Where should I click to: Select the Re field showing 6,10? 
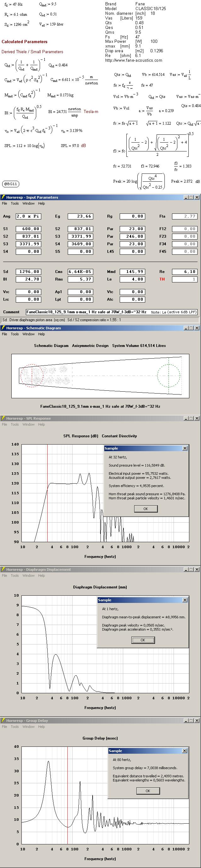coord(185,272)
